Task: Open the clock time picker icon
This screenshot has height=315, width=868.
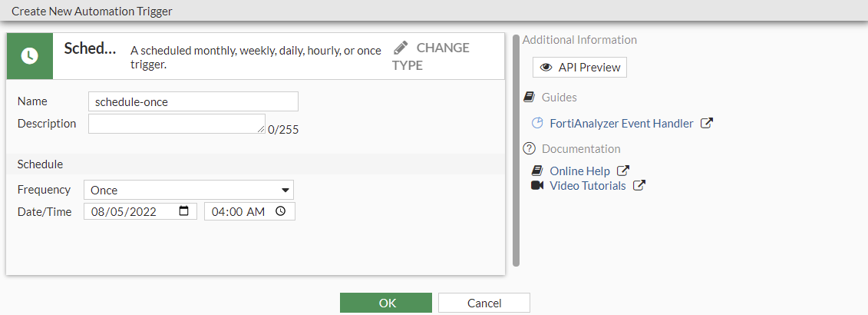Action: (x=280, y=211)
